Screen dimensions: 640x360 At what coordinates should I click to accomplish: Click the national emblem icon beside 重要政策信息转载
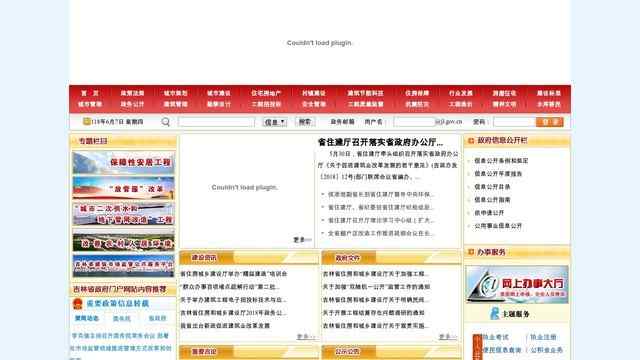point(78,304)
